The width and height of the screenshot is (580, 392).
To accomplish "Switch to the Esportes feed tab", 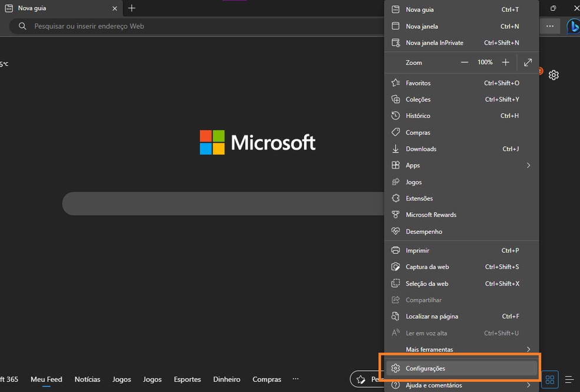I will click(x=187, y=380).
